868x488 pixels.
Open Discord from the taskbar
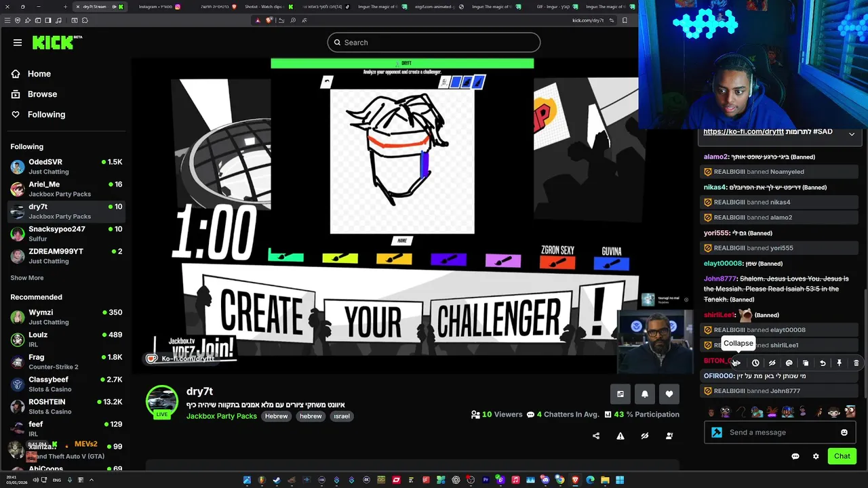(x=545, y=480)
